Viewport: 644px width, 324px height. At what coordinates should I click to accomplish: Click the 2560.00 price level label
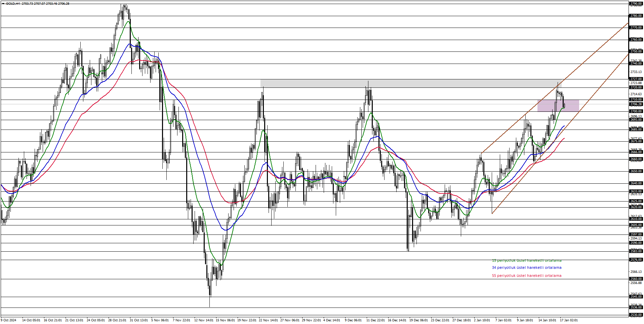(x=636, y=279)
